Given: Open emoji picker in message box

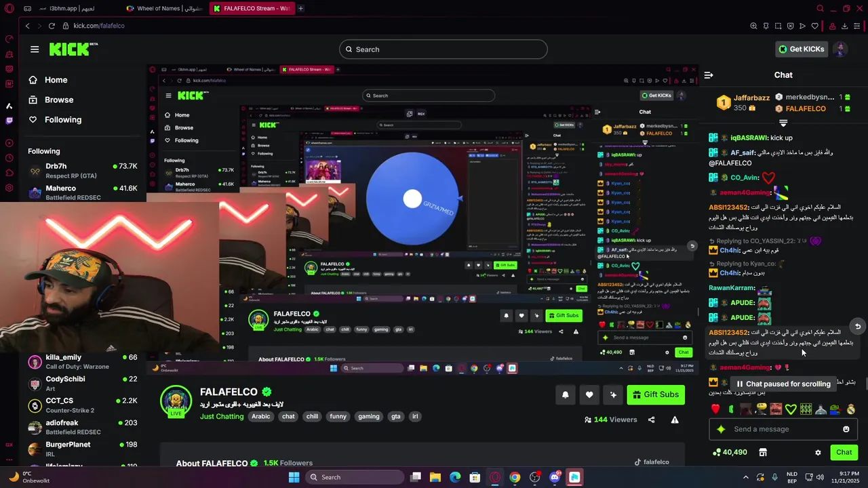Looking at the screenshot, I should (846, 429).
